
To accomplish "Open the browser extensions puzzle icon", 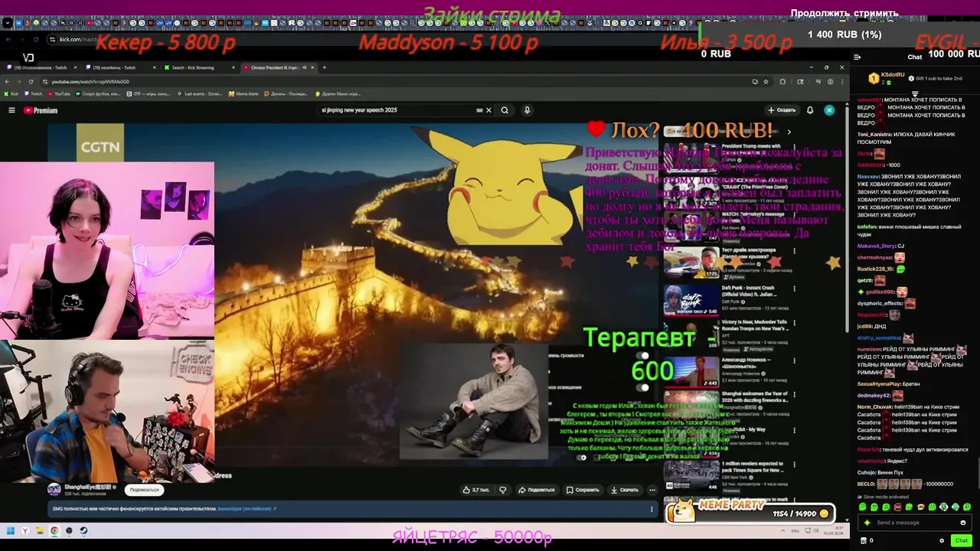I will 782,82.
